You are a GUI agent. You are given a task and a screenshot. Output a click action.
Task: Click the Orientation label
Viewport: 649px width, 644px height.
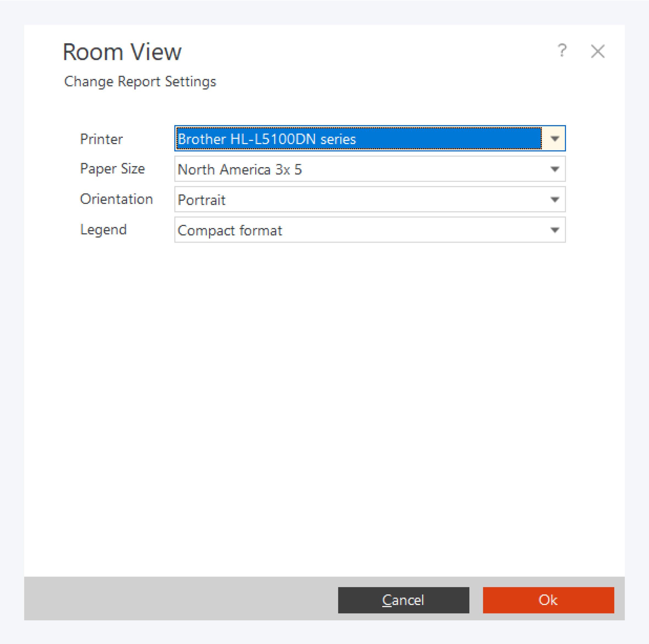(116, 199)
